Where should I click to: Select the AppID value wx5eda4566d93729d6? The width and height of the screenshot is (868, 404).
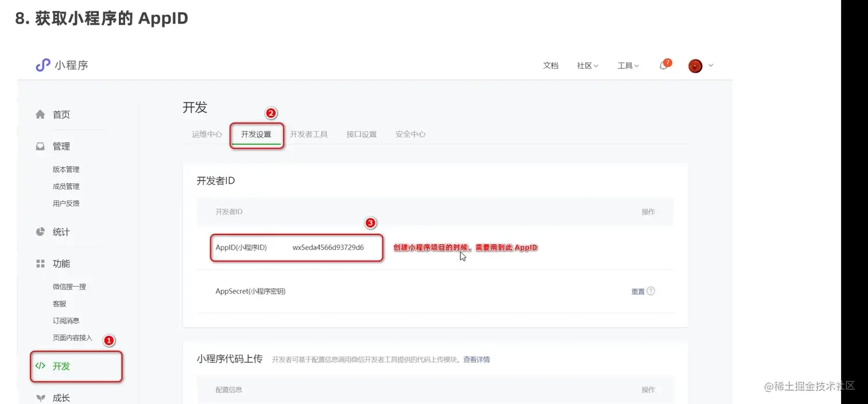328,248
